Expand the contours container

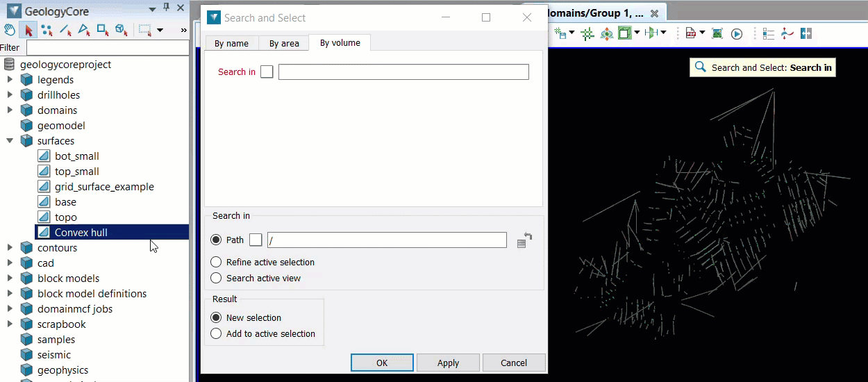[x=10, y=248]
